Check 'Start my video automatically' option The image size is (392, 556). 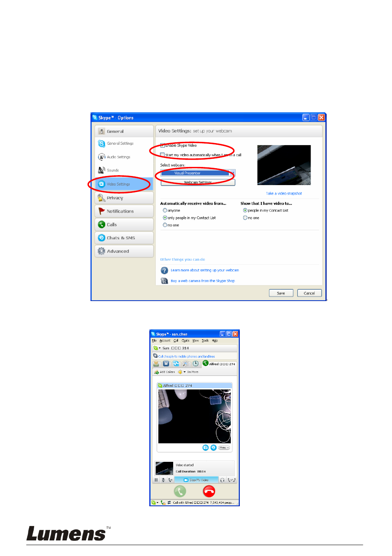(x=162, y=155)
